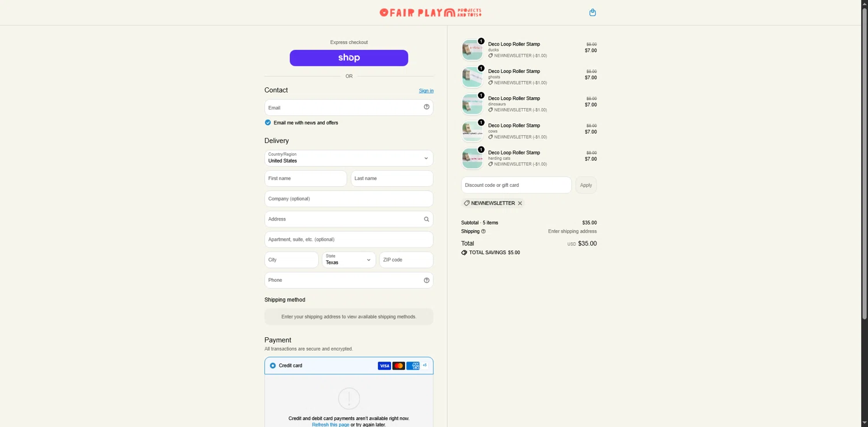Click the Discount code or gift card field
The height and width of the screenshot is (427, 868).
pos(516,185)
